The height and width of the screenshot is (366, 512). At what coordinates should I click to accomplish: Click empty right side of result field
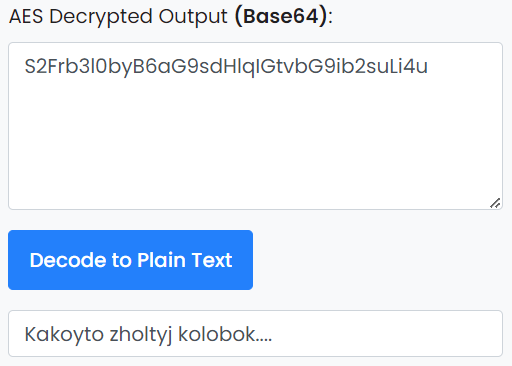(387, 334)
